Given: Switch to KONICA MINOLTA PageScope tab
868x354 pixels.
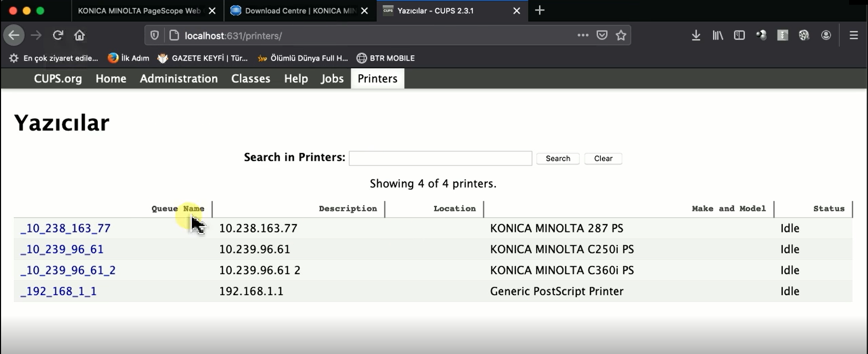Looking at the screenshot, I should [139, 11].
